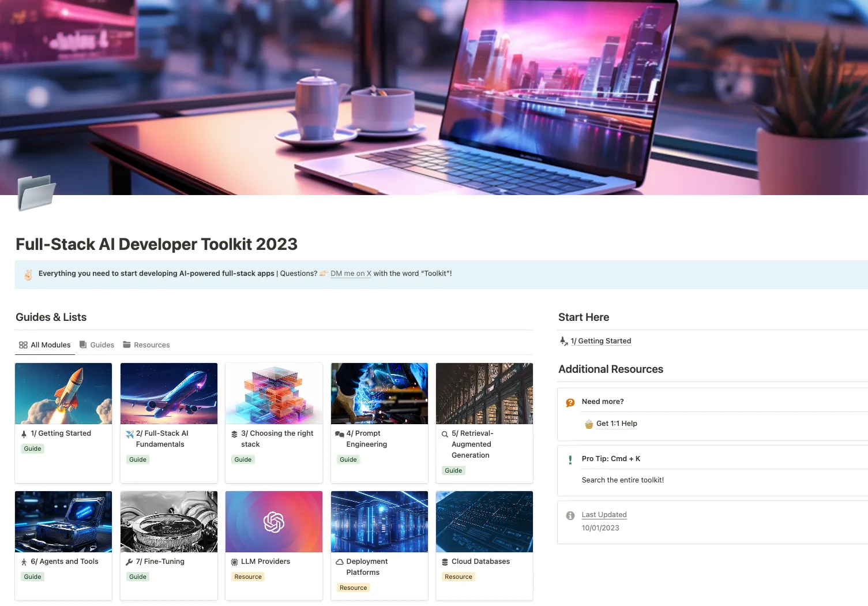Click the info icon next to Last Updated
868x606 pixels.
(570, 516)
